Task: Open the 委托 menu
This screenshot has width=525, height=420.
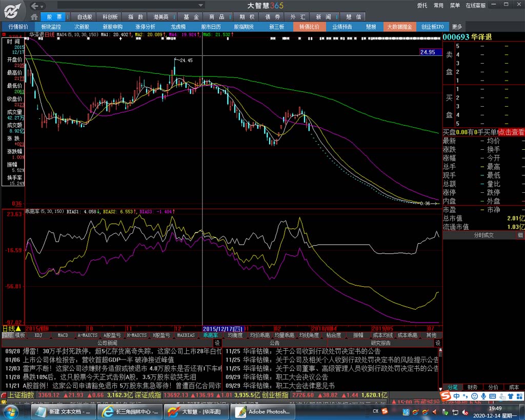Action: (x=422, y=6)
